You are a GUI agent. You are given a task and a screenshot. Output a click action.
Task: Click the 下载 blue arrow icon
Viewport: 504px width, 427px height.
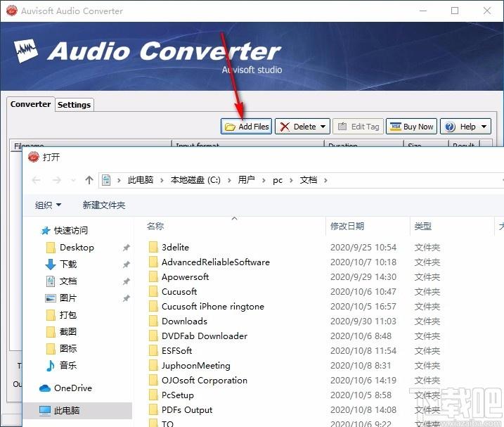pos(51,265)
